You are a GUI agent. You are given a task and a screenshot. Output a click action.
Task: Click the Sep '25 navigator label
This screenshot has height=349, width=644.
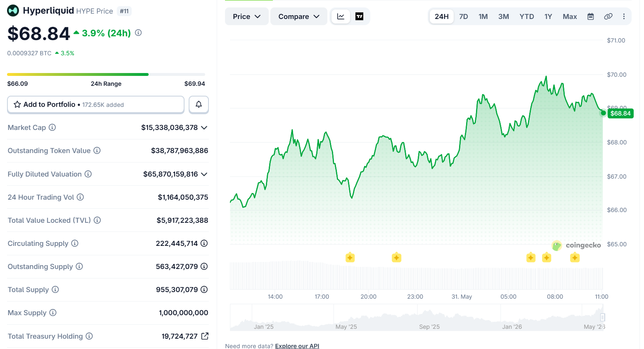429,327
